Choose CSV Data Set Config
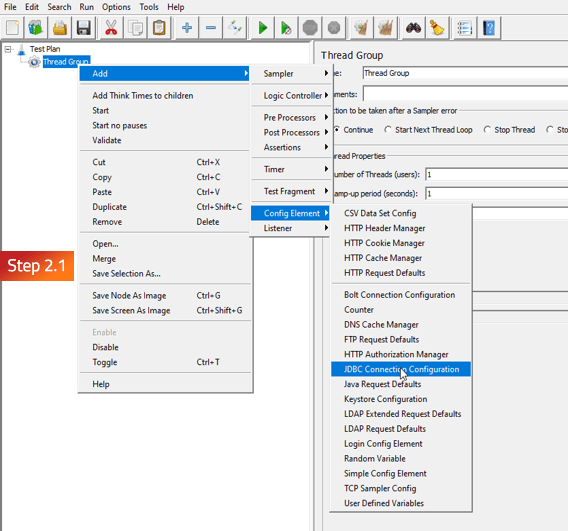 point(401,213)
